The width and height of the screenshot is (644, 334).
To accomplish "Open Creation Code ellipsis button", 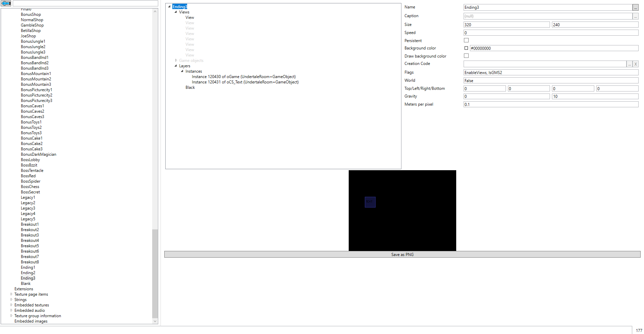I will (630, 64).
